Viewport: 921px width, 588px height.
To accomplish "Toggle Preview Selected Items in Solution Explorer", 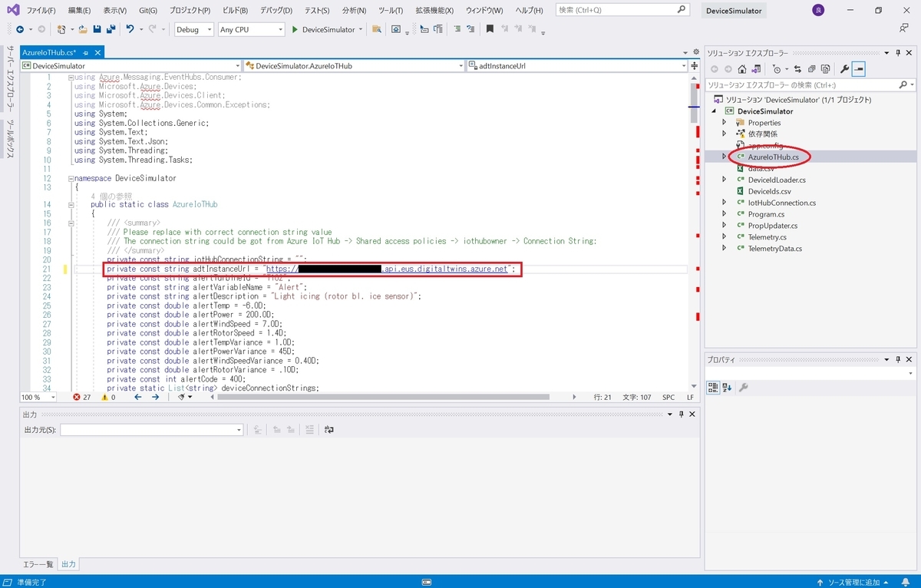I will click(858, 69).
